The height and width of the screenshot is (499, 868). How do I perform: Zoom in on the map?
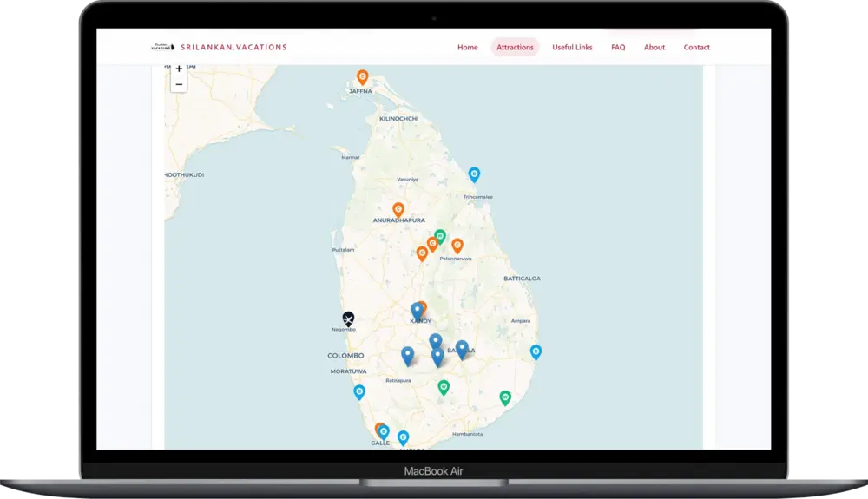pos(179,69)
